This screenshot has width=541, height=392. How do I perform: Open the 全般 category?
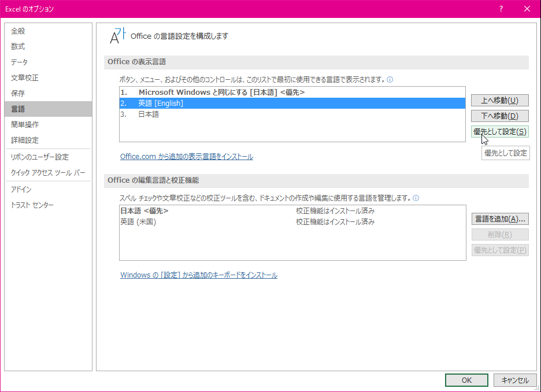[49, 31]
